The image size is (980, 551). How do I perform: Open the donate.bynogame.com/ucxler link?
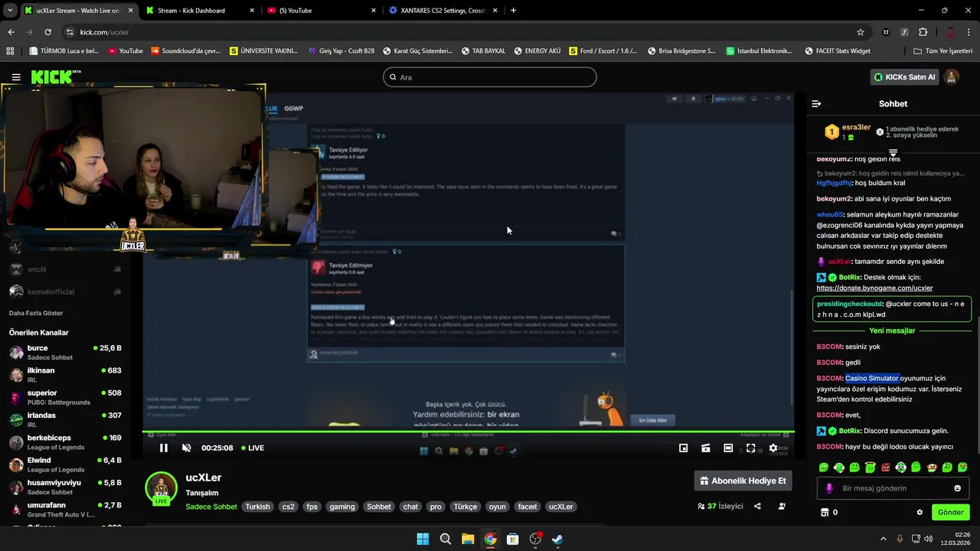[x=874, y=288]
